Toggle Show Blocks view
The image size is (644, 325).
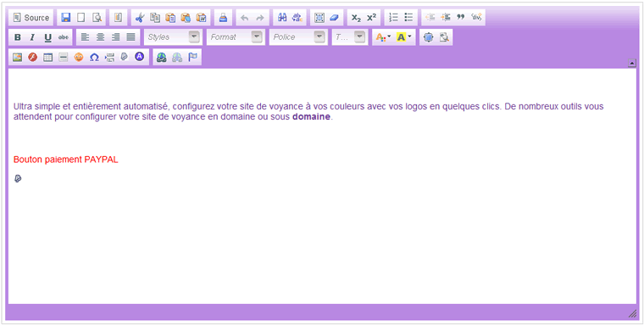444,37
